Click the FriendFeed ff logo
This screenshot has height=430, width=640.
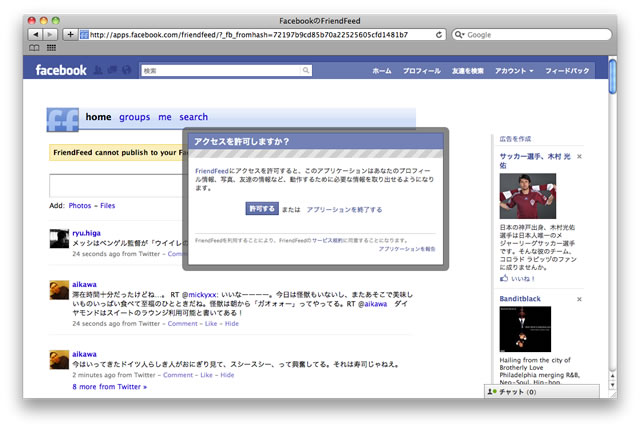coord(62,120)
